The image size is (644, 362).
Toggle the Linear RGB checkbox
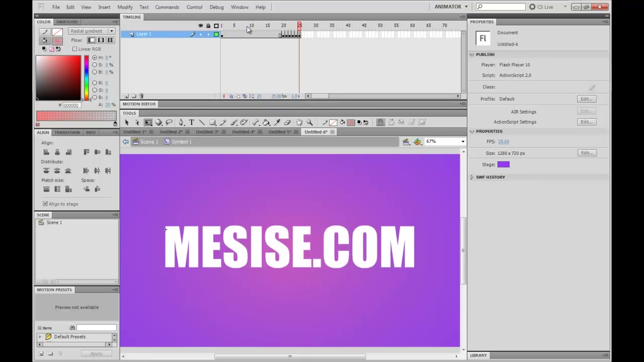pyautogui.click(x=75, y=49)
